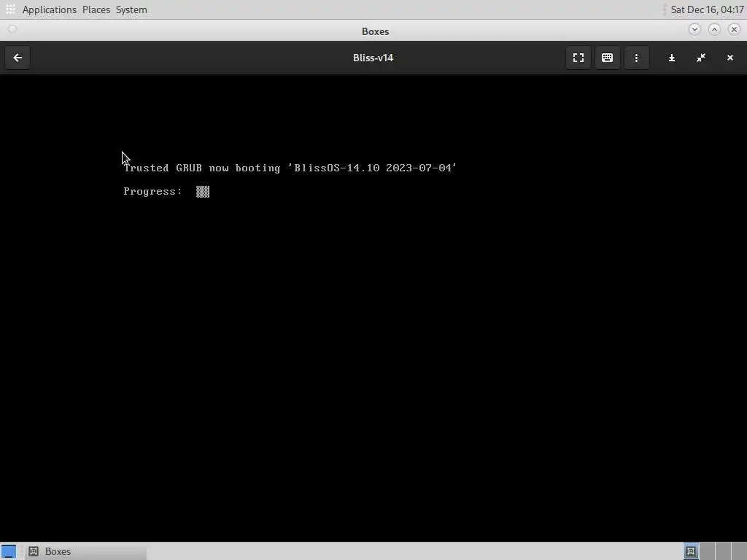Click the clock showing Sat Dec 16
The image size is (747, 560).
click(x=707, y=9)
